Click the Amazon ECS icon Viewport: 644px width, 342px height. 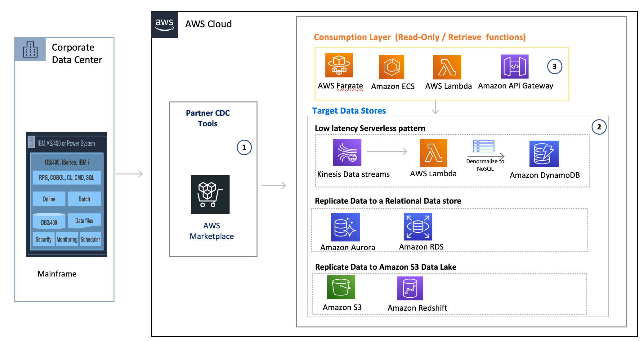click(x=392, y=66)
